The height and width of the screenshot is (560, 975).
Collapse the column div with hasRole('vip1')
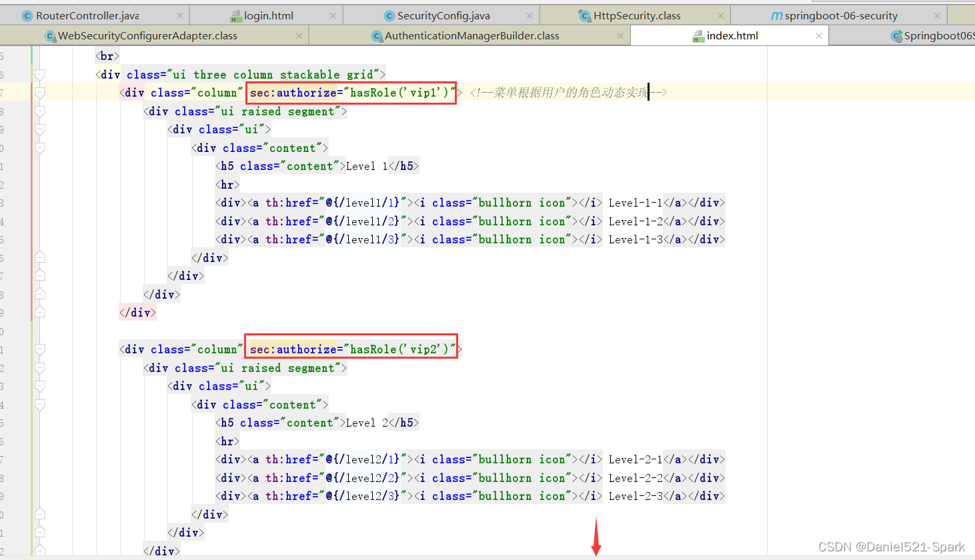coord(39,93)
